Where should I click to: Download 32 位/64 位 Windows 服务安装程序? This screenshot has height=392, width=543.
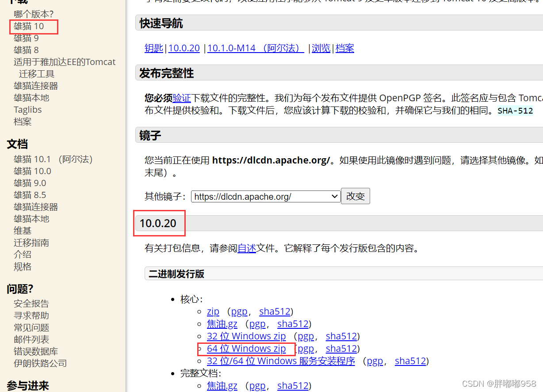(281, 361)
